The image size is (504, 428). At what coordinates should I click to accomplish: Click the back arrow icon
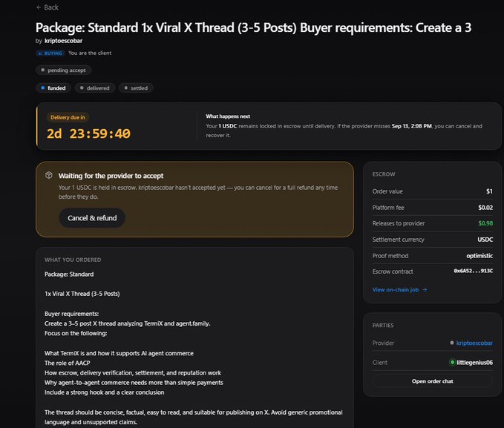point(39,7)
